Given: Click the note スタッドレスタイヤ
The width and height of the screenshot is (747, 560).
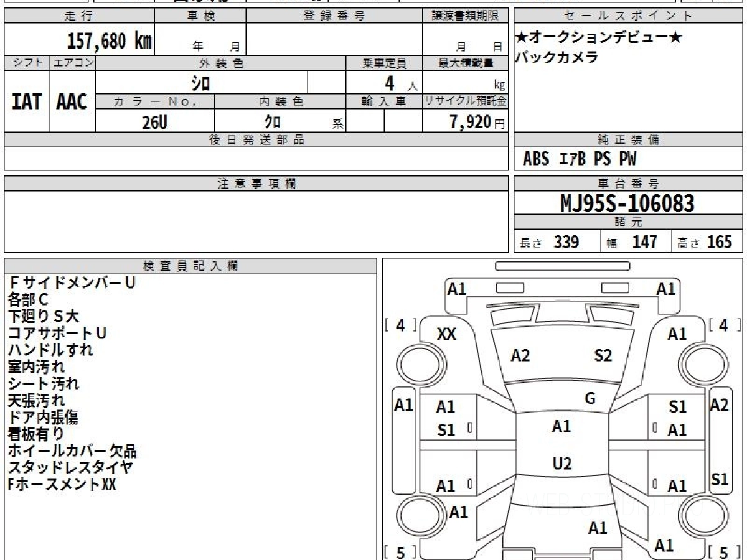Looking at the screenshot, I should [x=70, y=467].
